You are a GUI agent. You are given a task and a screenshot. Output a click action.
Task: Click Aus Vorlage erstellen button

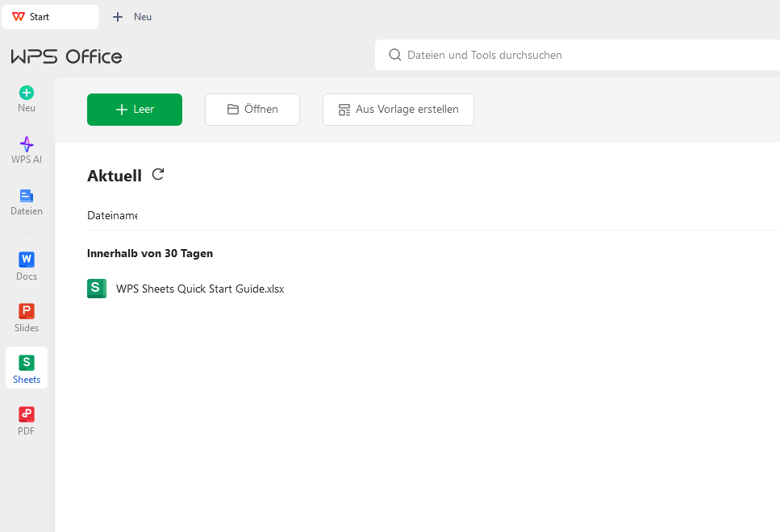click(x=398, y=110)
